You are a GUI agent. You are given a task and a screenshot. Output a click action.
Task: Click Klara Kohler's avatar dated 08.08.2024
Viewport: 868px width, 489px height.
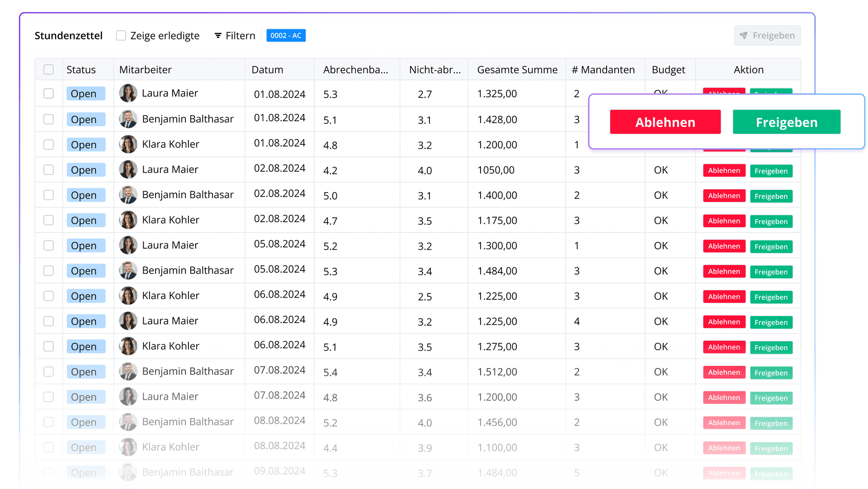pyautogui.click(x=128, y=447)
